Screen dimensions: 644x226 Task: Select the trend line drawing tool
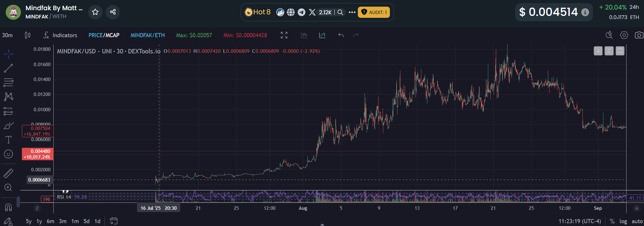8,68
